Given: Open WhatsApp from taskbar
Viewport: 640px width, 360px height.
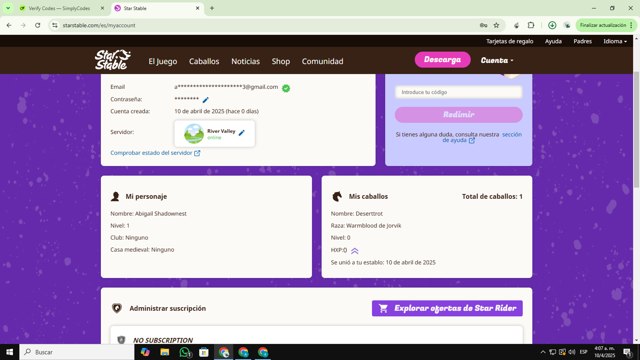Looking at the screenshot, I should (x=185, y=352).
